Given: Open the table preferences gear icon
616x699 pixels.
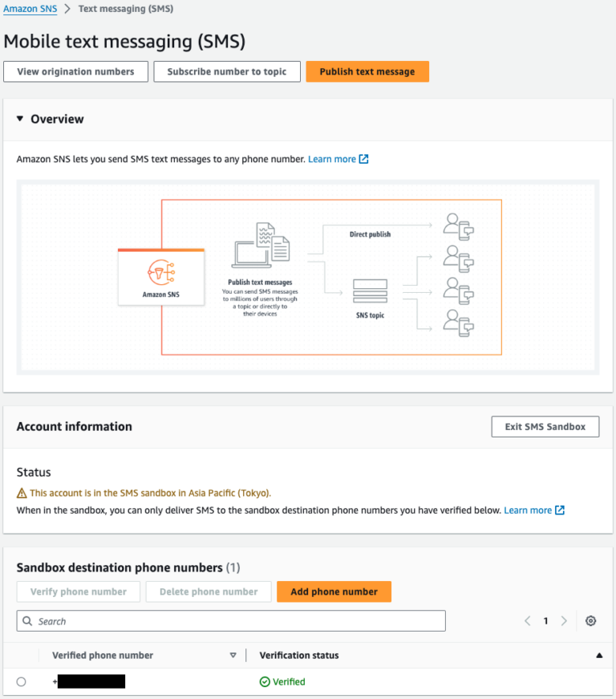Looking at the screenshot, I should pyautogui.click(x=590, y=620).
